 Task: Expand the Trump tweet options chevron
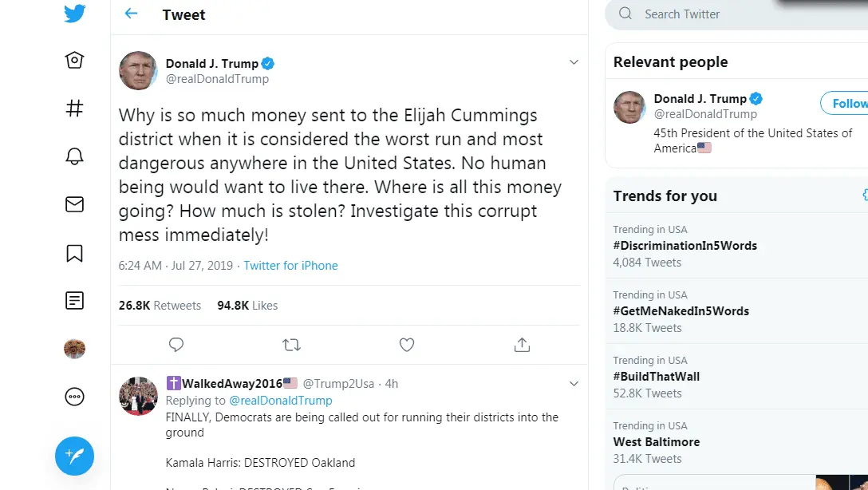click(x=574, y=62)
